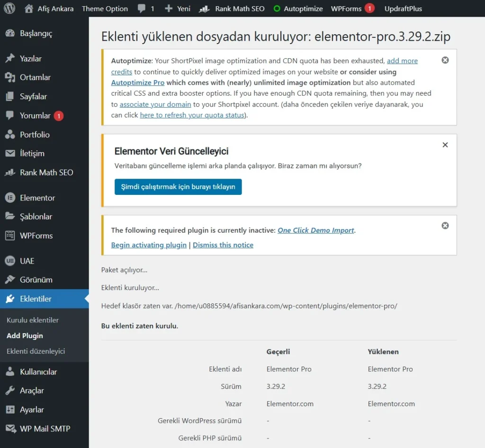Open the WordPress logo menu

click(x=9, y=9)
